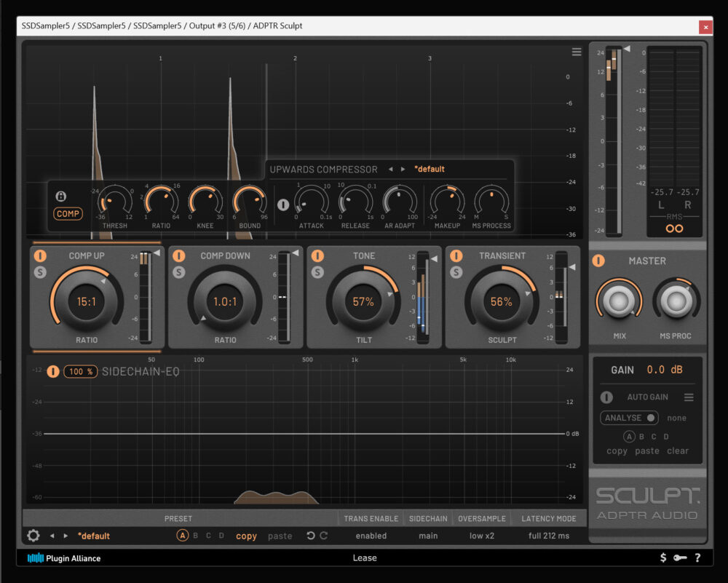
Task: Open the question mark help icon
Action: tap(697, 558)
